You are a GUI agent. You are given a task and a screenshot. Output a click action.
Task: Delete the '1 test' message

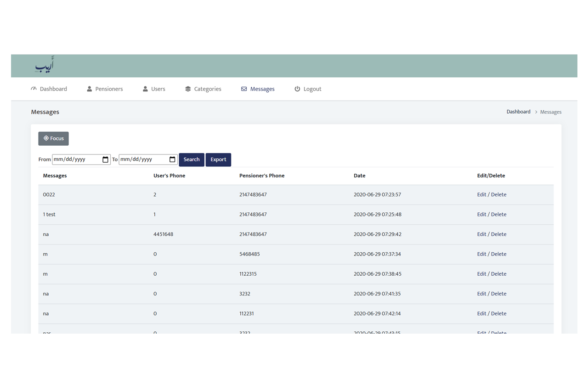pyautogui.click(x=499, y=215)
